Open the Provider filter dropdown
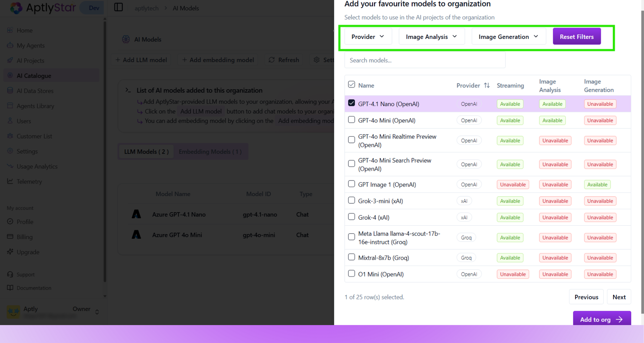The height and width of the screenshot is (343, 644). click(x=368, y=37)
